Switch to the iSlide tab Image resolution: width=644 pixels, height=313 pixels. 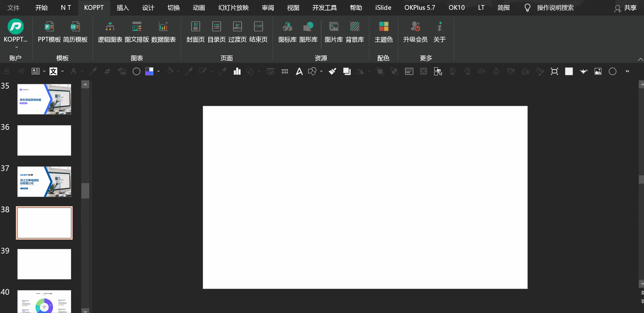(383, 8)
